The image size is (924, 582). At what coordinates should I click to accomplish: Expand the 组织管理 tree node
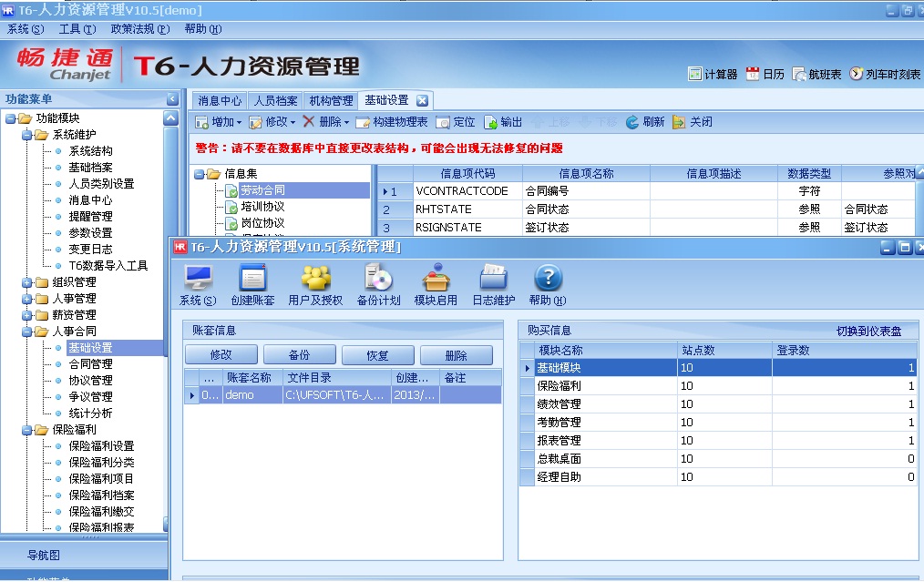[27, 282]
